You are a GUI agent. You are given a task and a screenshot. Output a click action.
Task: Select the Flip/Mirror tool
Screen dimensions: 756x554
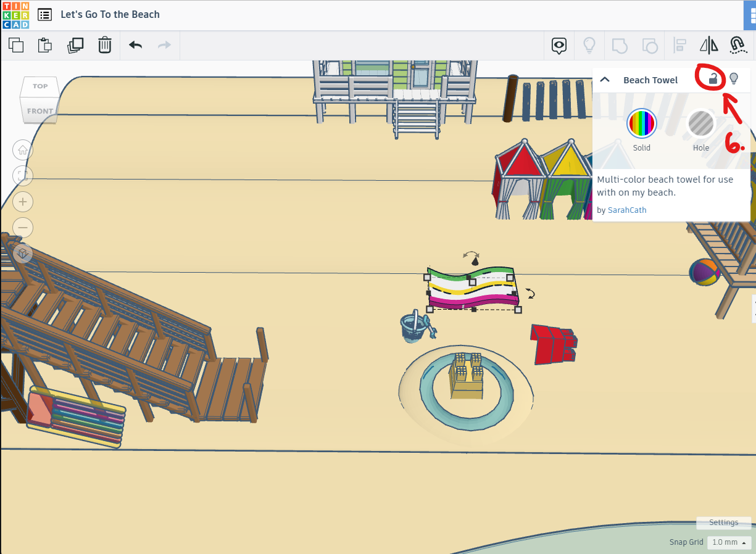pyautogui.click(x=708, y=45)
